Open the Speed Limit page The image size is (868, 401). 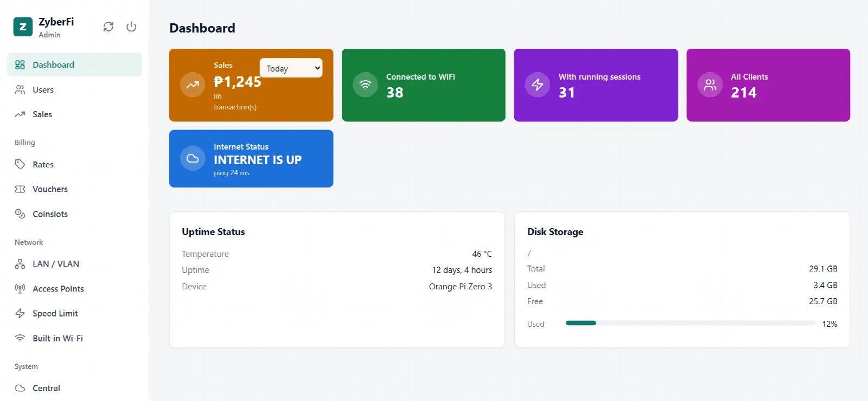75,313
